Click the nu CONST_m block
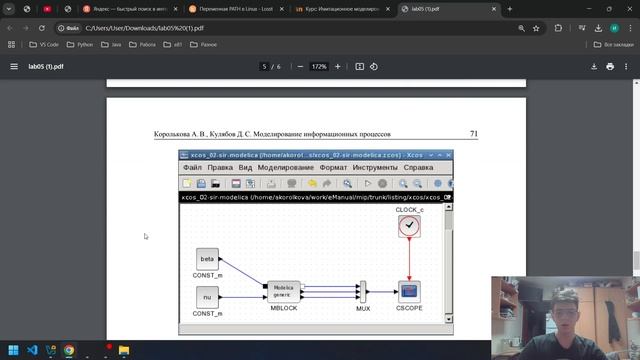640x360 pixels. point(207,297)
